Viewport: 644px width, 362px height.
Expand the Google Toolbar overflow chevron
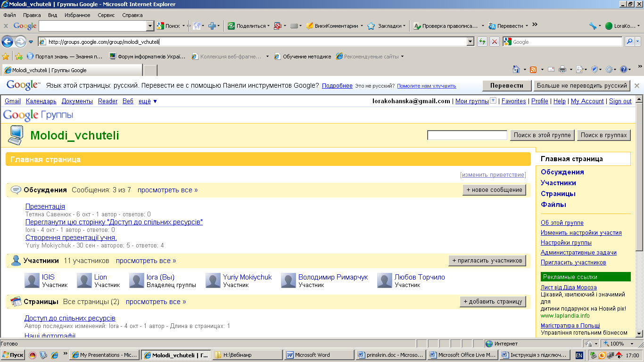coord(535,25)
